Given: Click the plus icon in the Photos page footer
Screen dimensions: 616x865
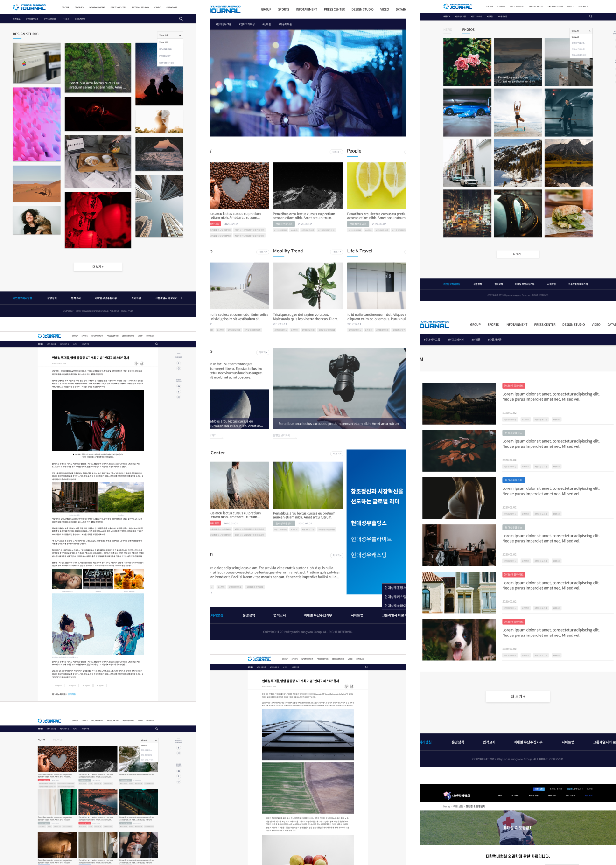Looking at the screenshot, I should [591, 284].
